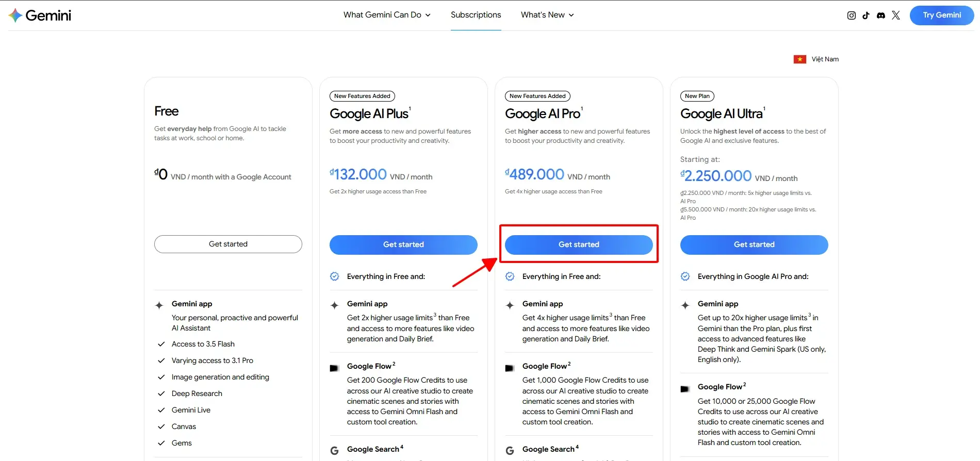
Task: Click the 'Canvas' feature text
Action: [x=184, y=426]
